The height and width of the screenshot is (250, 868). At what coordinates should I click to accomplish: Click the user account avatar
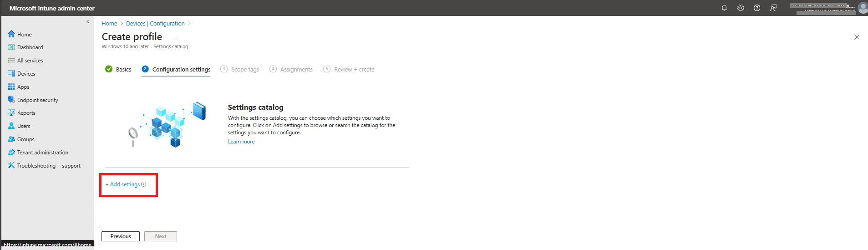863,8
